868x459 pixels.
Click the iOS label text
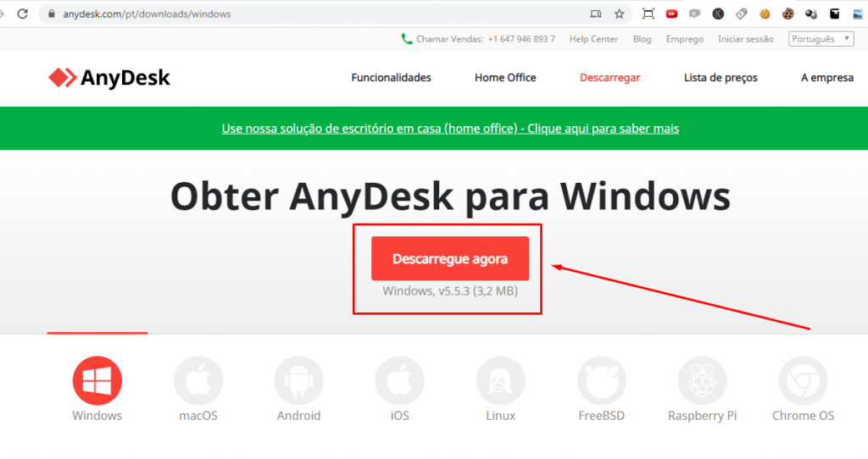(400, 416)
